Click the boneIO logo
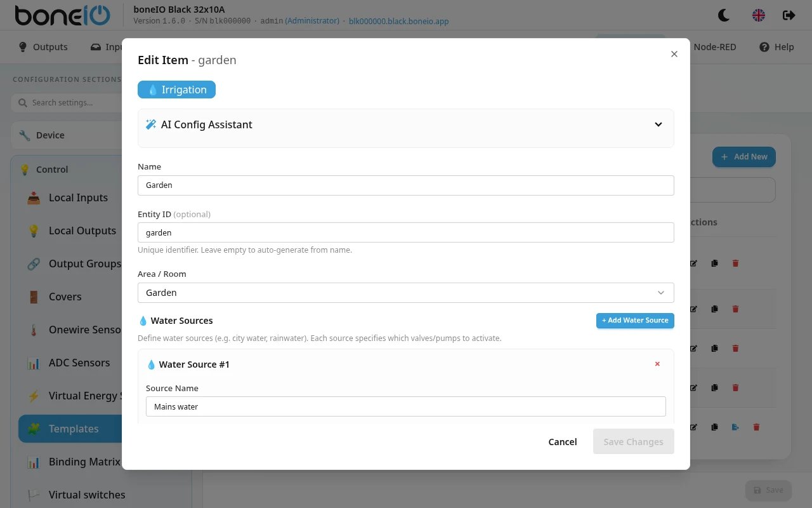 click(62, 15)
